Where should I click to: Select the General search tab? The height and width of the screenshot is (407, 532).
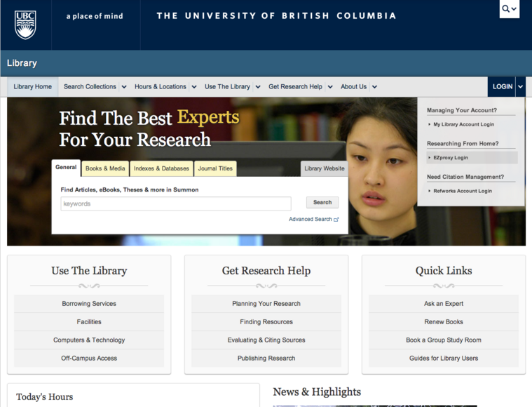pos(66,168)
